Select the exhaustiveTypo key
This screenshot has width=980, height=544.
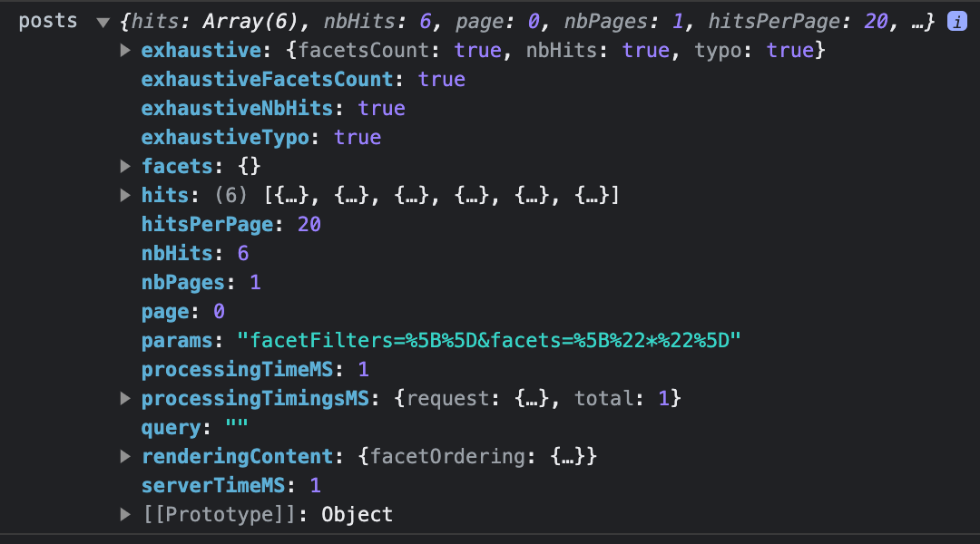click(x=225, y=138)
